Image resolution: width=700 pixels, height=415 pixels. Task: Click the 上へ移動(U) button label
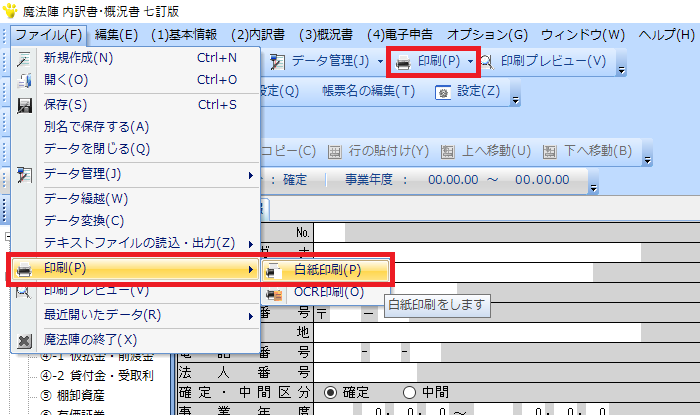pyautogui.click(x=496, y=151)
